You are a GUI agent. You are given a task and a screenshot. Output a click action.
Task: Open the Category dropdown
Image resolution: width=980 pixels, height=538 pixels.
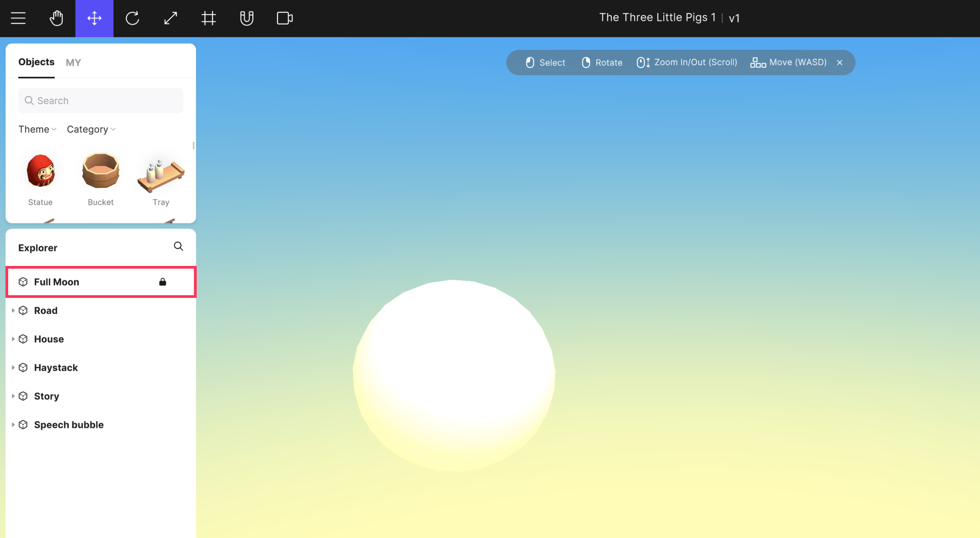tap(91, 129)
